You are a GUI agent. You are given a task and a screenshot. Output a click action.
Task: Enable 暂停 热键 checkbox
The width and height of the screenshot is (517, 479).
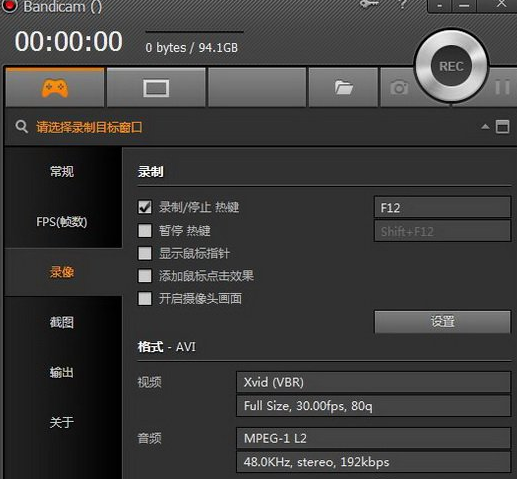point(145,230)
